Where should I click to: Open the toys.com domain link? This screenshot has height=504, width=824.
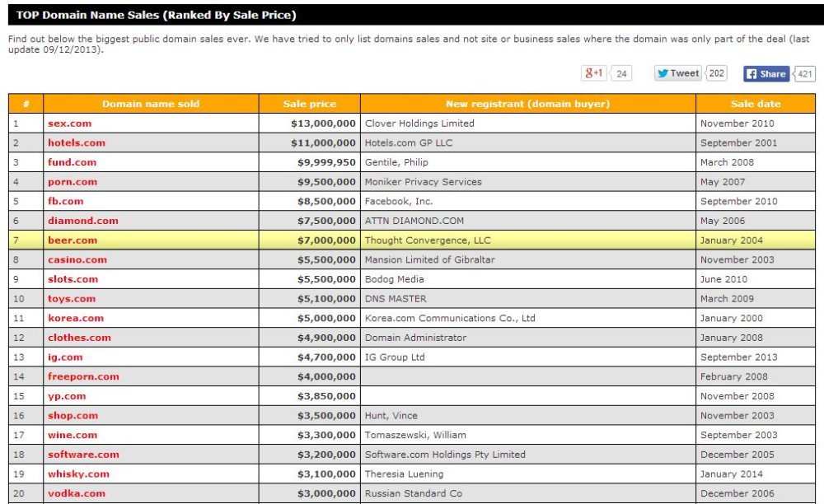[x=72, y=299]
